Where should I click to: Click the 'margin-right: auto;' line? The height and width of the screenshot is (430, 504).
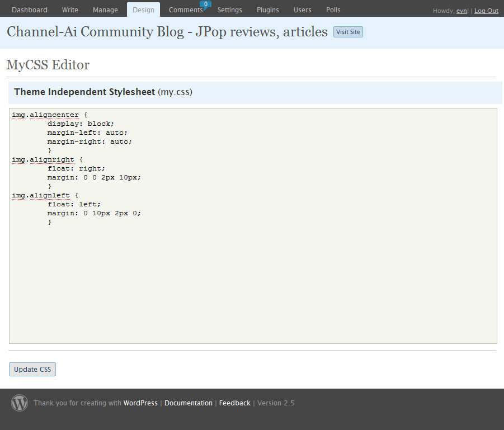click(x=90, y=141)
